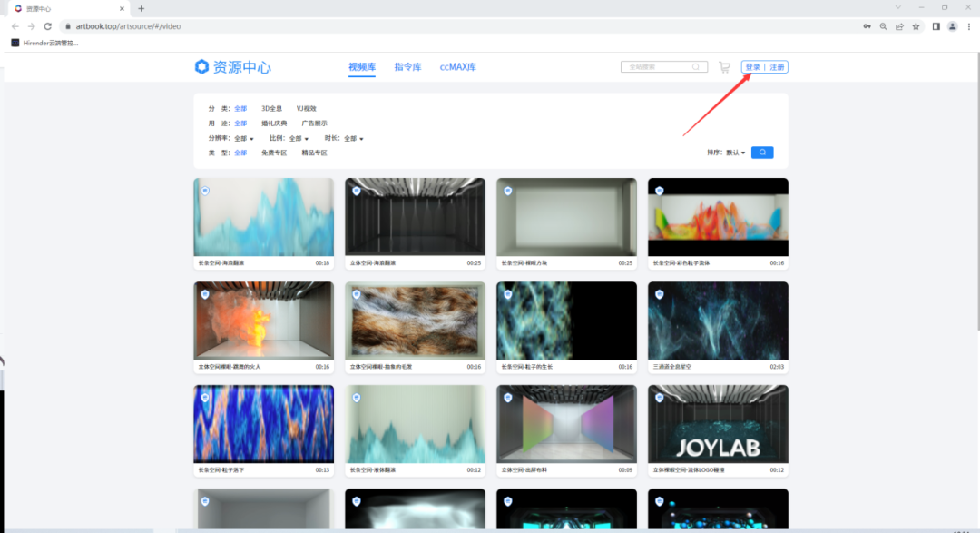This screenshot has width=980, height=533.
Task: Click the blue search button beside 排序
Action: tap(762, 152)
